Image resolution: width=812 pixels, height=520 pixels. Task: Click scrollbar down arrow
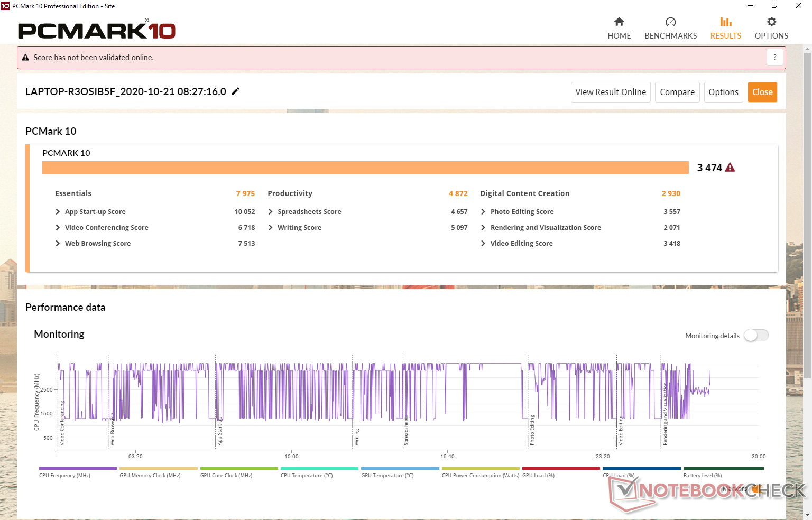[807, 515]
